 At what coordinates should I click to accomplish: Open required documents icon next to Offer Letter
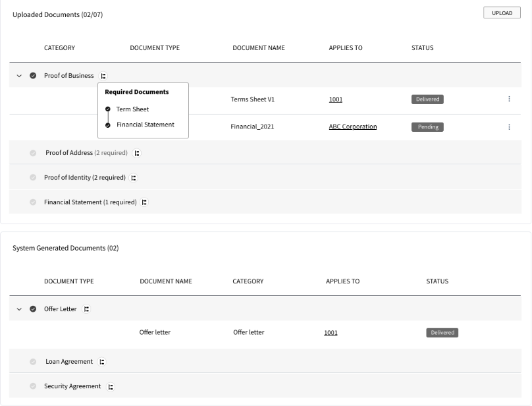(86, 309)
